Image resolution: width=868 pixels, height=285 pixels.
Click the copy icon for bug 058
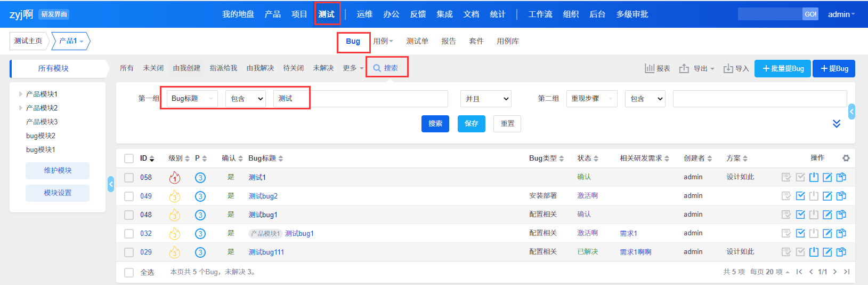tap(841, 177)
